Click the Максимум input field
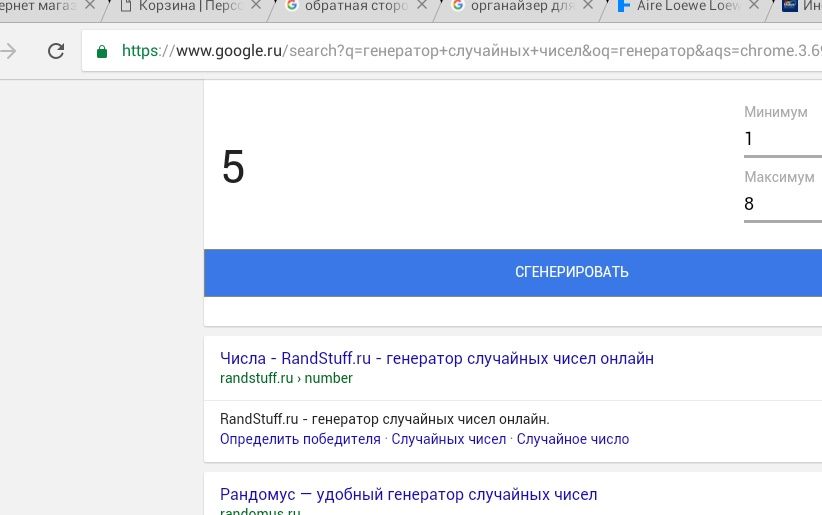822x515 pixels. (x=782, y=204)
